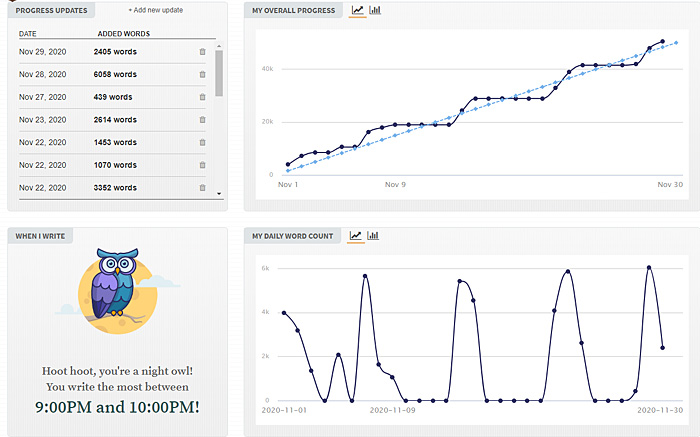
Task: Remove the 3352 words entry
Action: click(202, 188)
